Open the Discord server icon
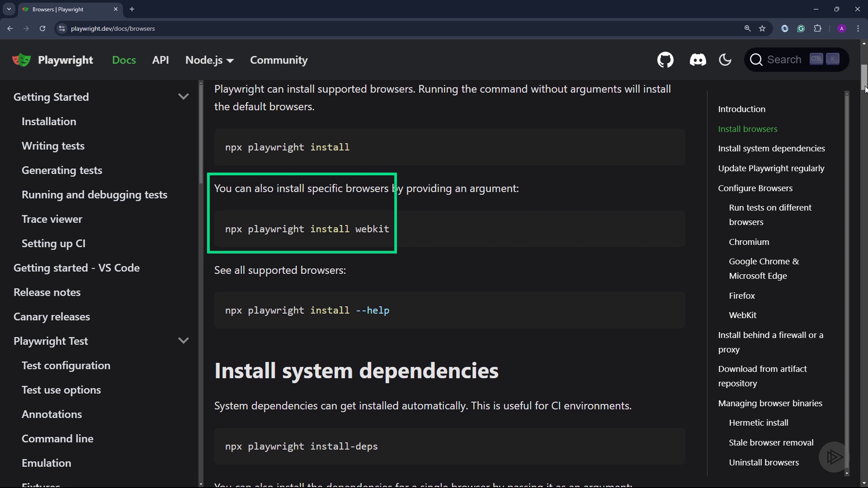The height and width of the screenshot is (488, 868). pos(698,60)
